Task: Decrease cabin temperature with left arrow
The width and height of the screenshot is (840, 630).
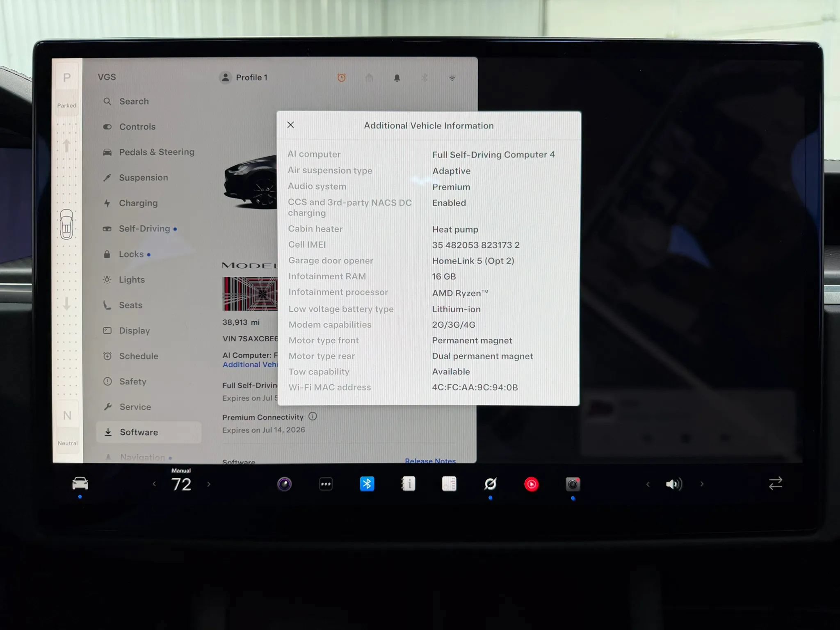Action: click(x=154, y=484)
